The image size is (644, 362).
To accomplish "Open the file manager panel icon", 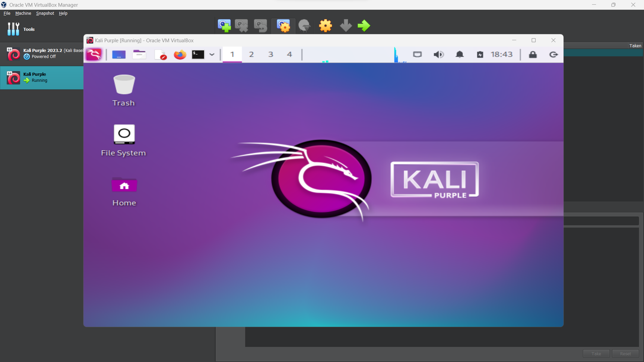I will pos(139,54).
